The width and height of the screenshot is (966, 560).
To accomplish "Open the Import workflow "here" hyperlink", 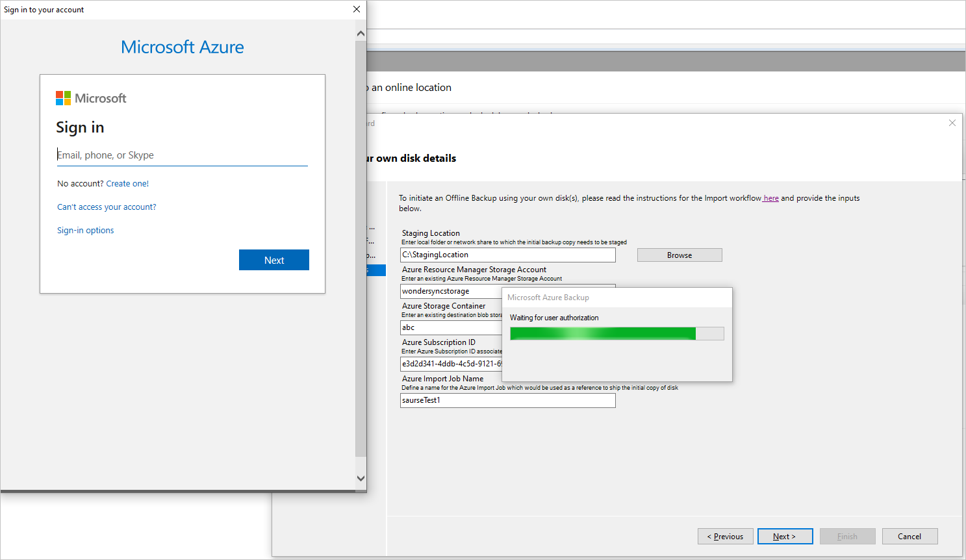I will (x=770, y=198).
